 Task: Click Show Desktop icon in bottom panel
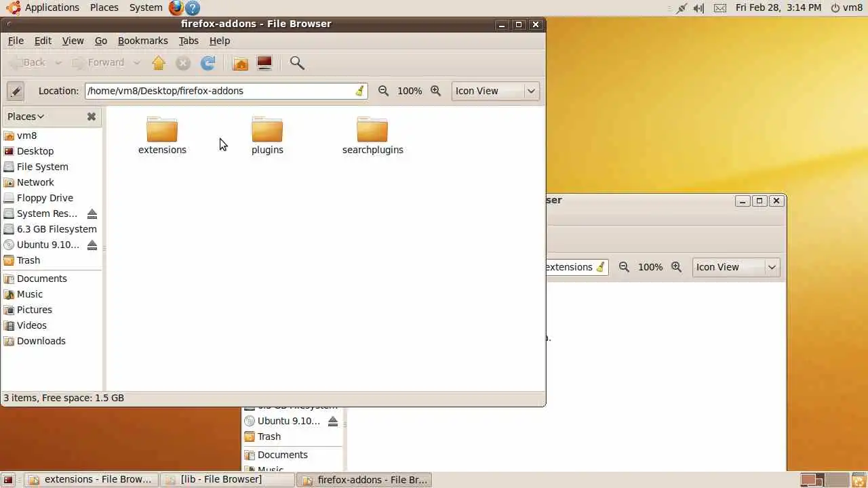[8, 480]
